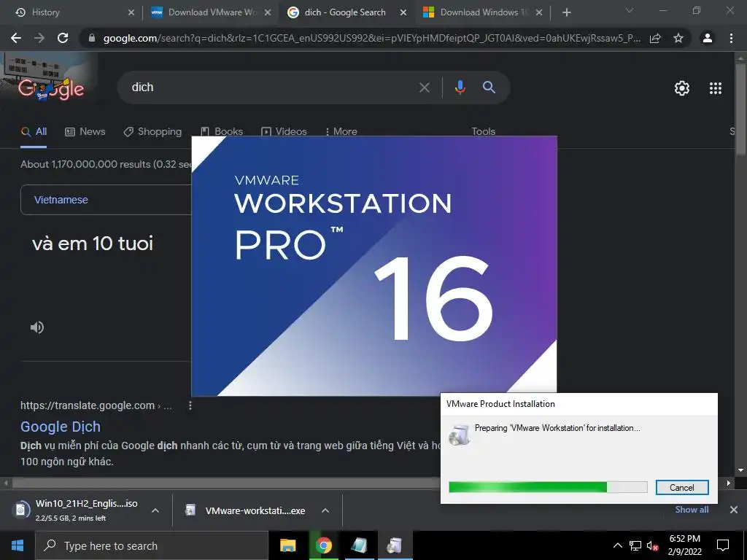
Task: Click the VMware Workstation Pro 16 splash
Action: click(374, 265)
